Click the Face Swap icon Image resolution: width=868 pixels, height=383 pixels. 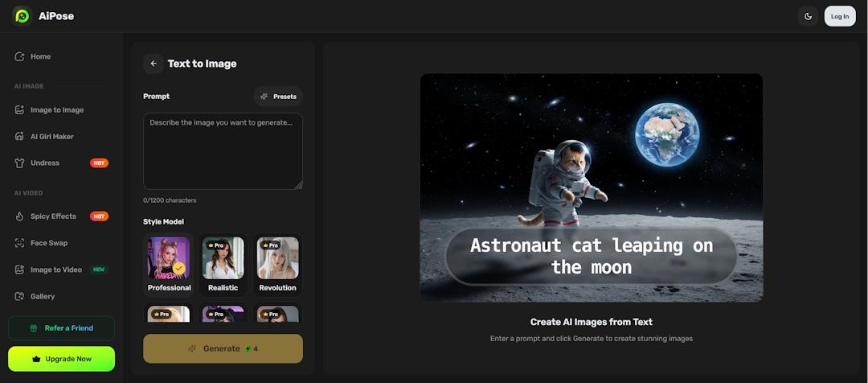(x=19, y=243)
